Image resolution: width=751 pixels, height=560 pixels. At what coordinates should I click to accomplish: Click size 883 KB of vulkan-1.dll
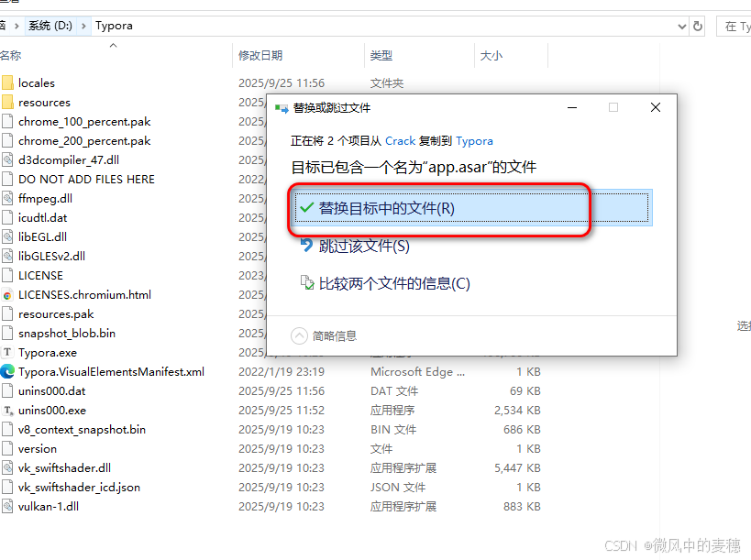tap(522, 507)
